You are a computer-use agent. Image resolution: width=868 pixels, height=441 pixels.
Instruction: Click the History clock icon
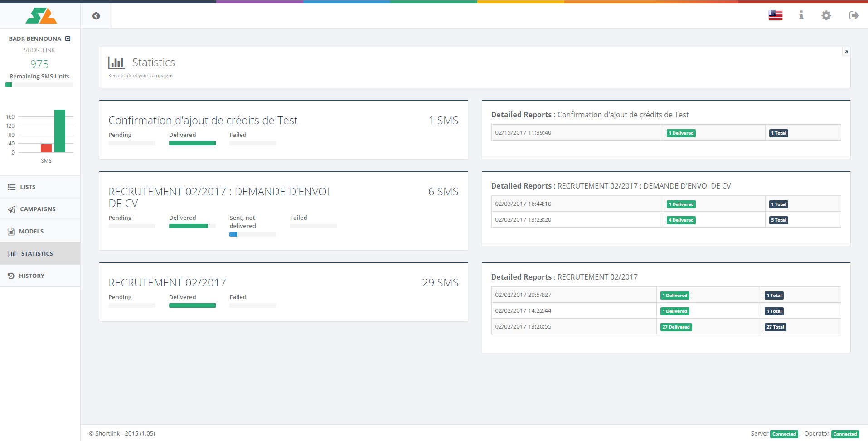click(11, 276)
